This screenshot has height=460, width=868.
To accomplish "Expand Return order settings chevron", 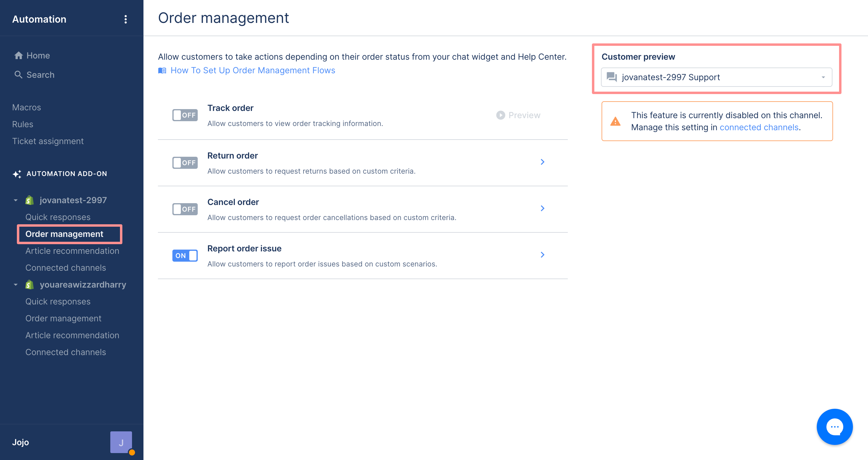I will [x=542, y=162].
